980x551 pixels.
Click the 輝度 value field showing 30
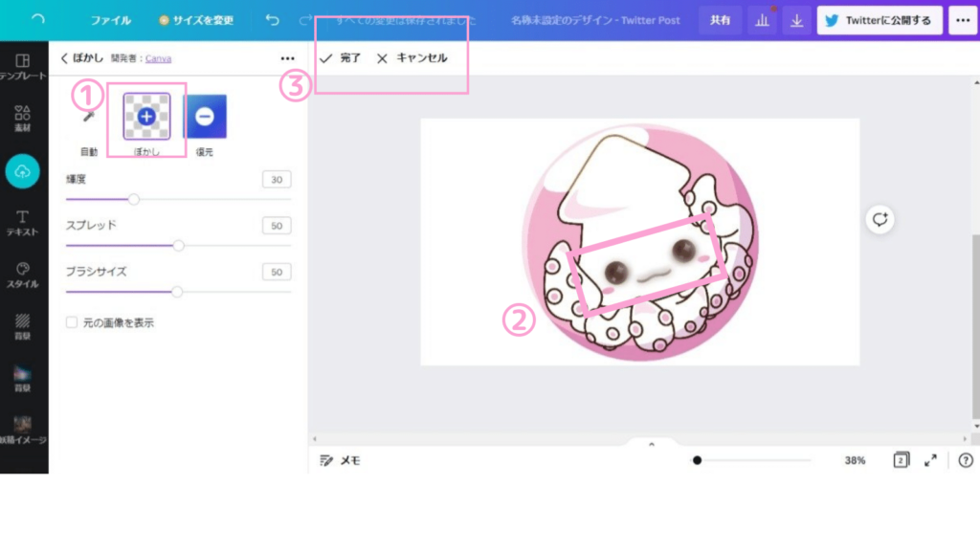click(277, 179)
